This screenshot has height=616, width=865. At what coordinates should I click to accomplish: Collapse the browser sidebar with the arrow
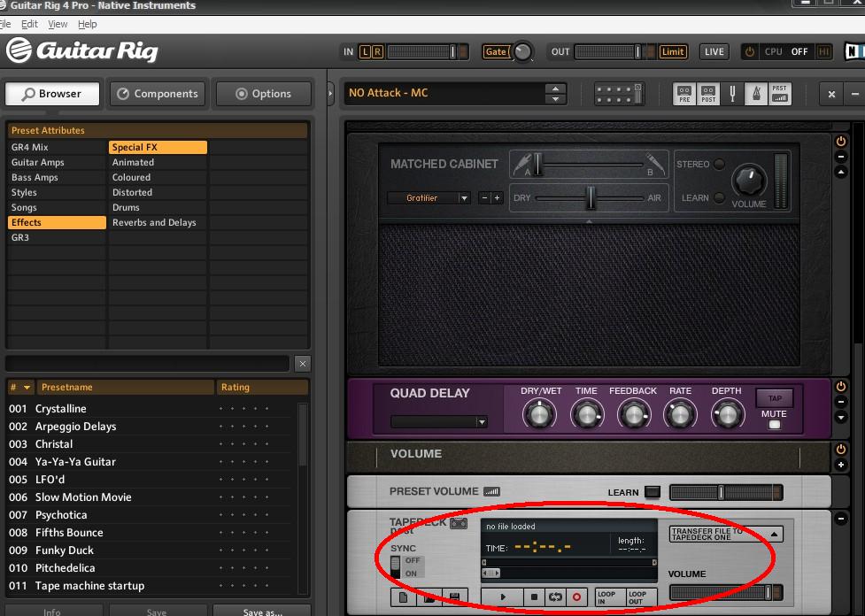click(x=330, y=94)
